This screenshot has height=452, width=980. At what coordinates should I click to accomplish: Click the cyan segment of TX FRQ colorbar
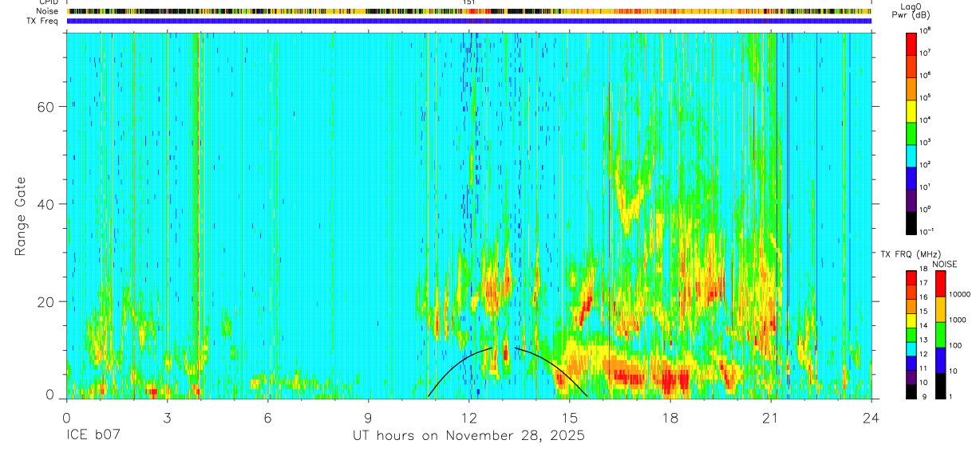(911, 348)
